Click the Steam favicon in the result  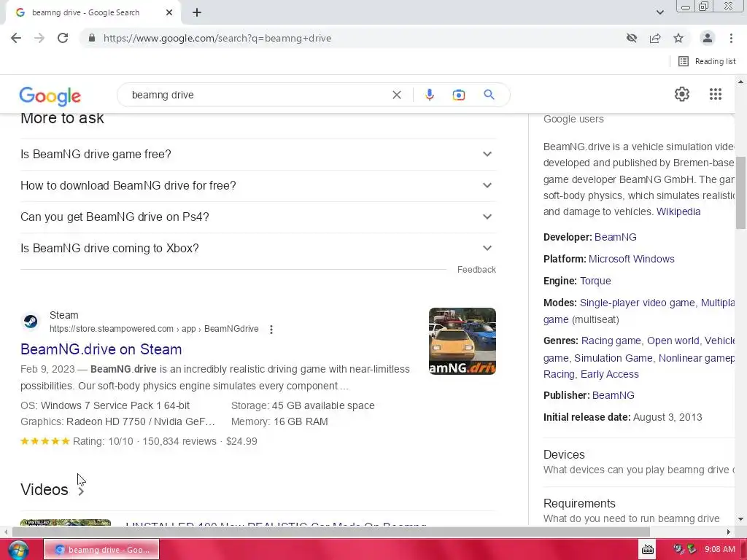(x=31, y=322)
